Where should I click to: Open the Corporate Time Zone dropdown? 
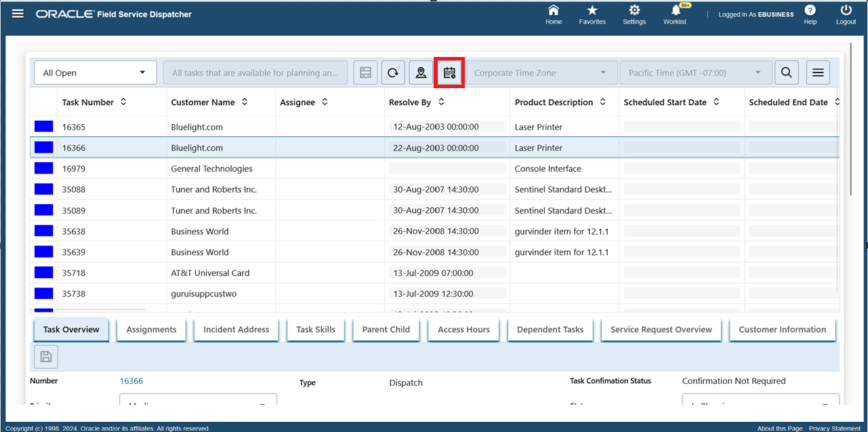tap(540, 73)
